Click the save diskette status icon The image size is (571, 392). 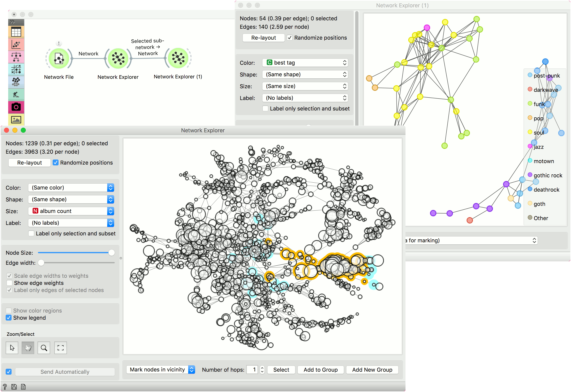[x=14, y=387]
